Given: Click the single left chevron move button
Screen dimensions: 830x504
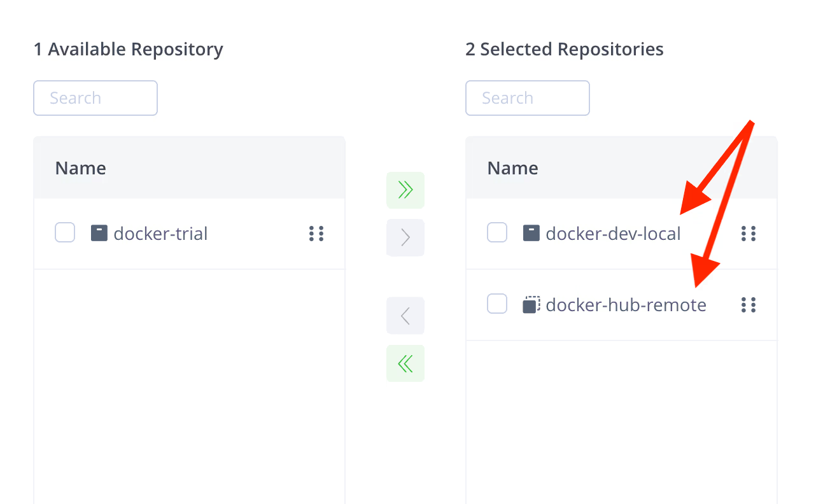Looking at the screenshot, I should pyautogui.click(x=405, y=316).
